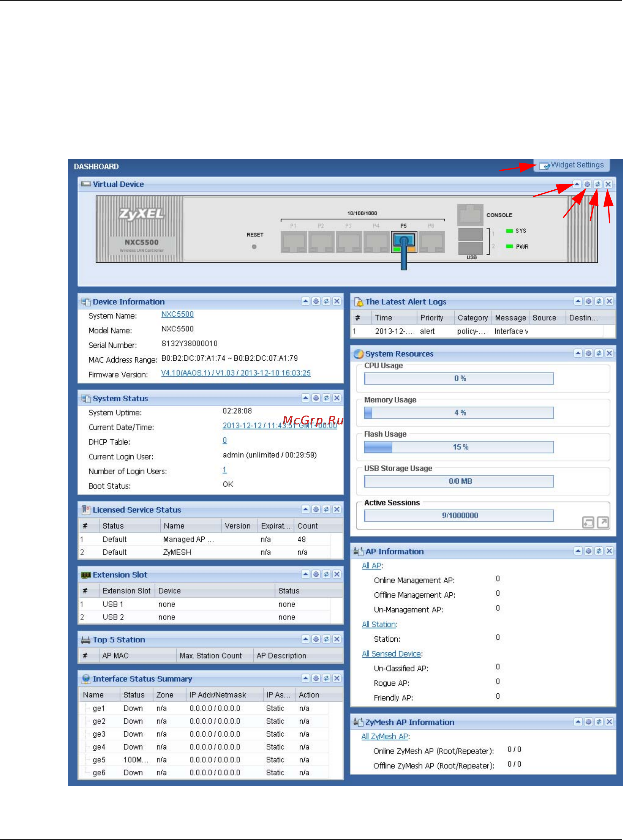Open the DHCP Table count link
623x840 pixels.
pos(225,440)
